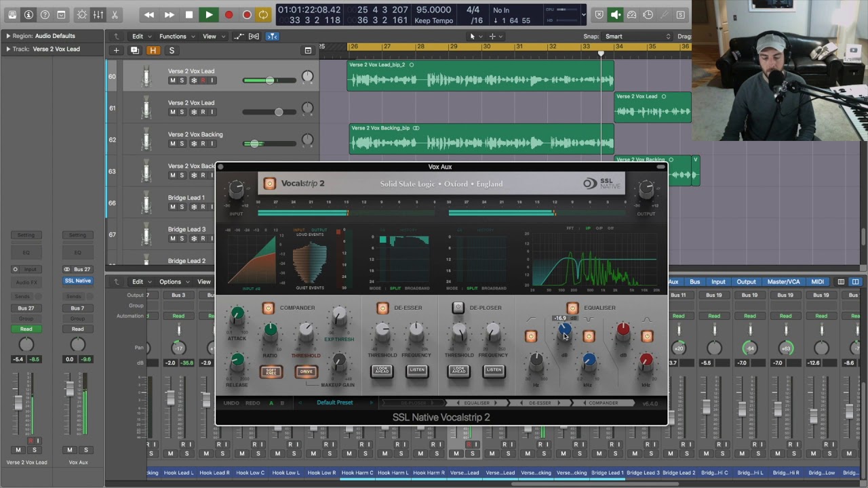Open the Scissors editors button

coord(115,14)
